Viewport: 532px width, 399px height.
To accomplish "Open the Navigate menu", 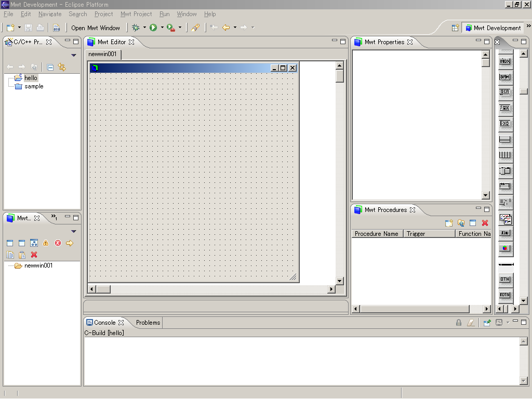I will 50,14.
